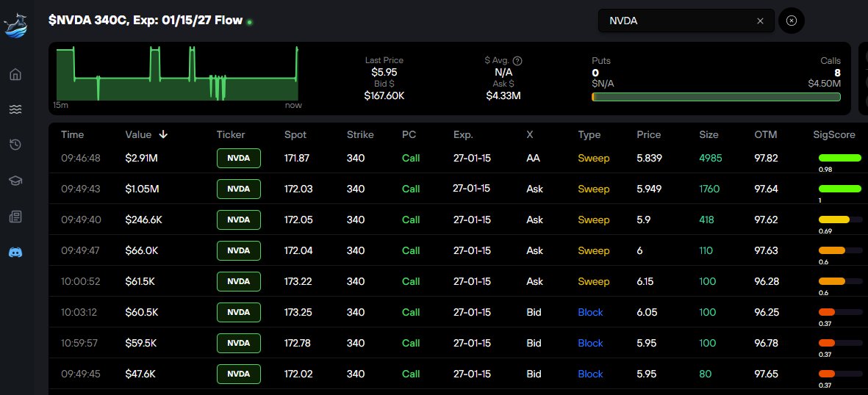Open the history clock sidebar icon
The image size is (868, 395).
coord(15,145)
